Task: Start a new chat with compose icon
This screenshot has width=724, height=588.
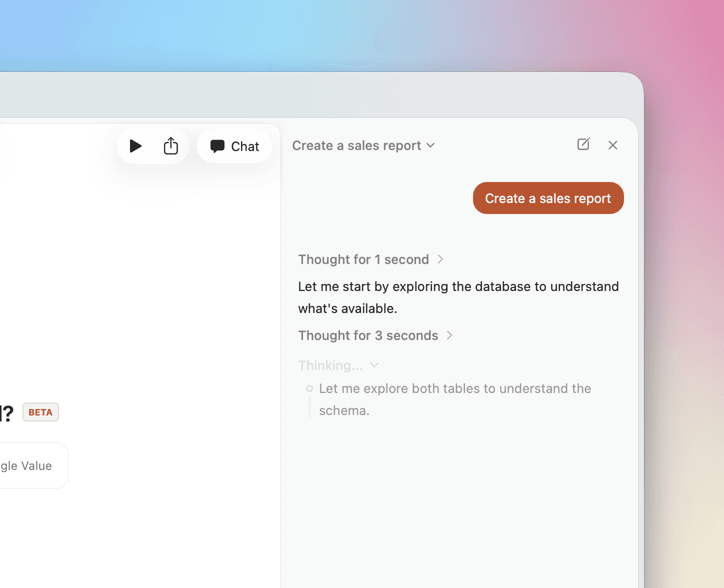Action: 583,144
